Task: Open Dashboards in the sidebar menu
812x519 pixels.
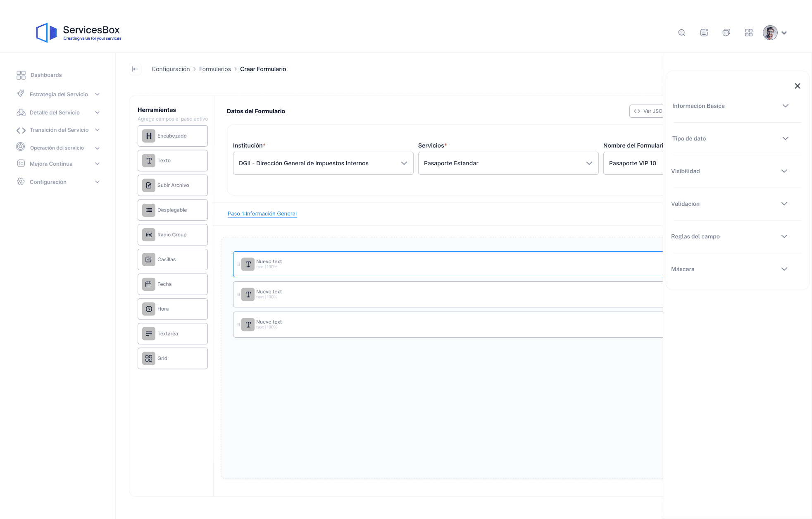Action: (46, 75)
